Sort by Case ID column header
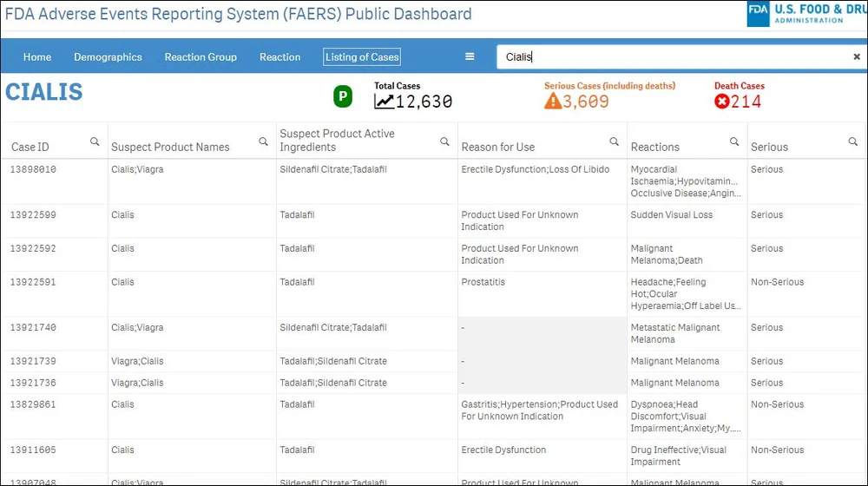This screenshot has height=486, width=868. point(30,147)
